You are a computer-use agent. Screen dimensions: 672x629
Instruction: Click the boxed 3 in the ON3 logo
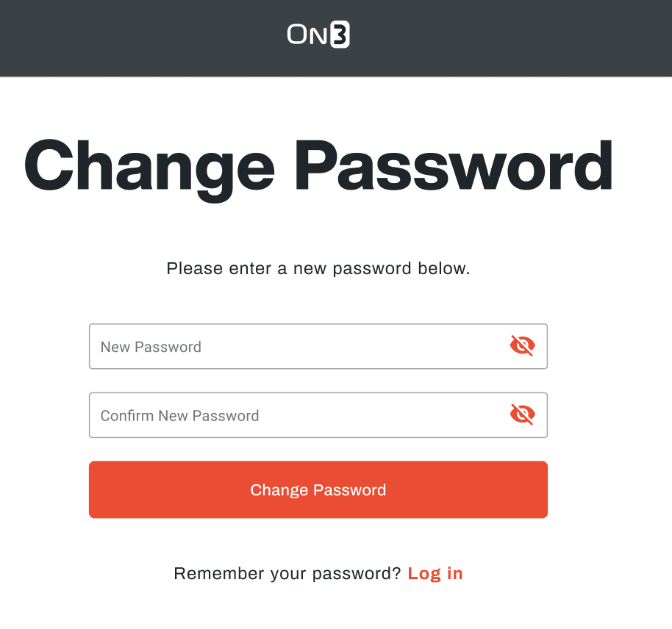coord(340,35)
